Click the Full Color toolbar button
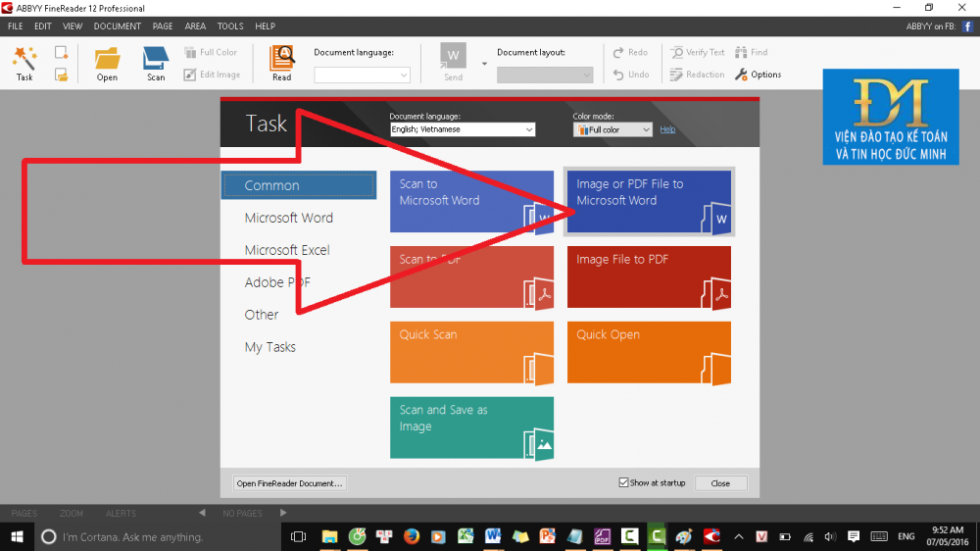 coord(212,53)
